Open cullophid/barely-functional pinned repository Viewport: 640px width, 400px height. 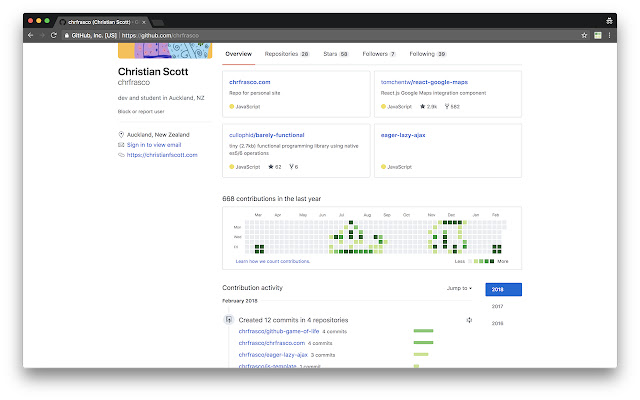267,135
